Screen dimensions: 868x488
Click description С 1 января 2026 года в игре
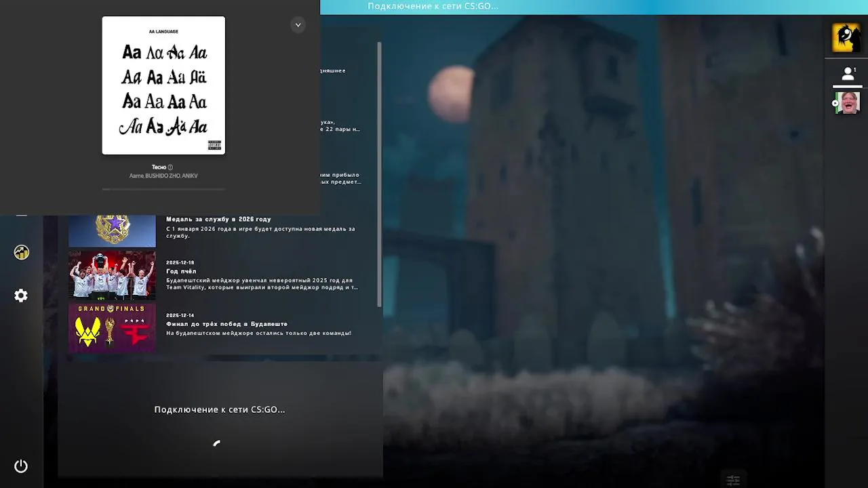click(260, 232)
